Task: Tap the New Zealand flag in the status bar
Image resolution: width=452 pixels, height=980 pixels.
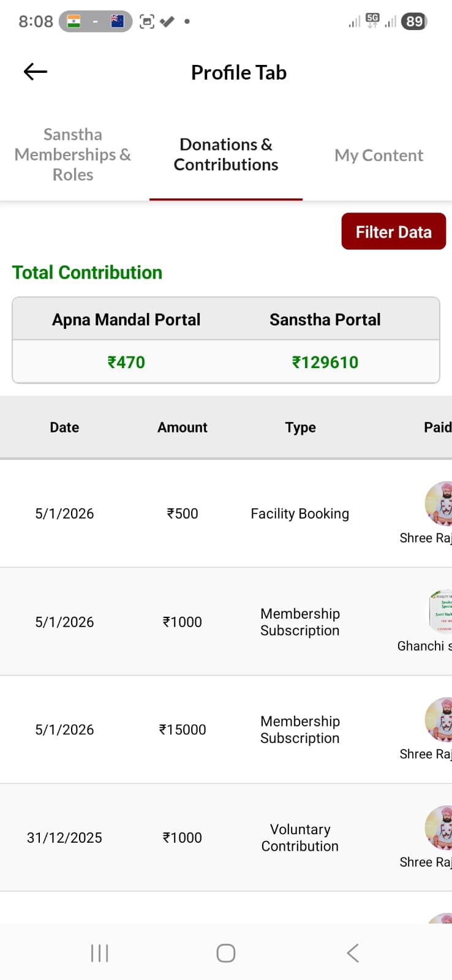Action: point(116,21)
